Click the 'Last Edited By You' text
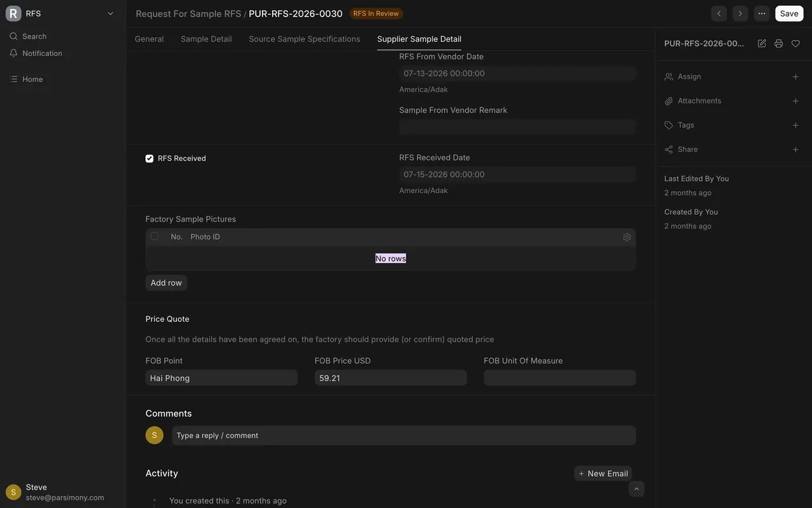The image size is (812, 508). coord(697,179)
